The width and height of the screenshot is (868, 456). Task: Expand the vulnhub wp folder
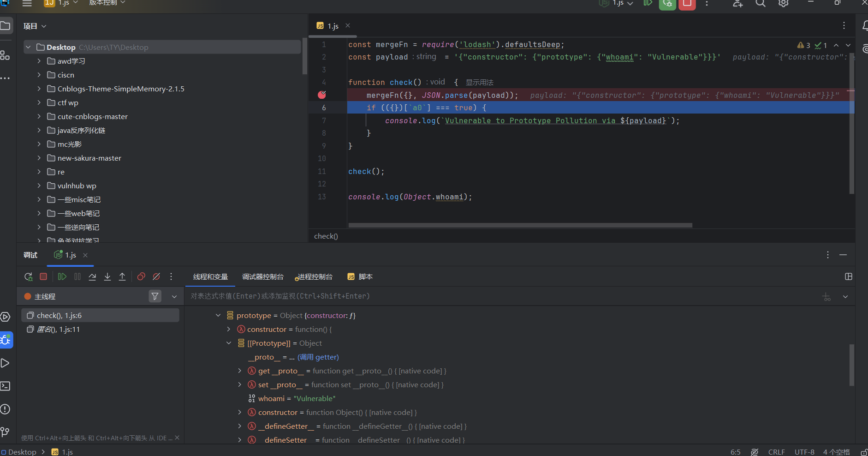coord(39,186)
